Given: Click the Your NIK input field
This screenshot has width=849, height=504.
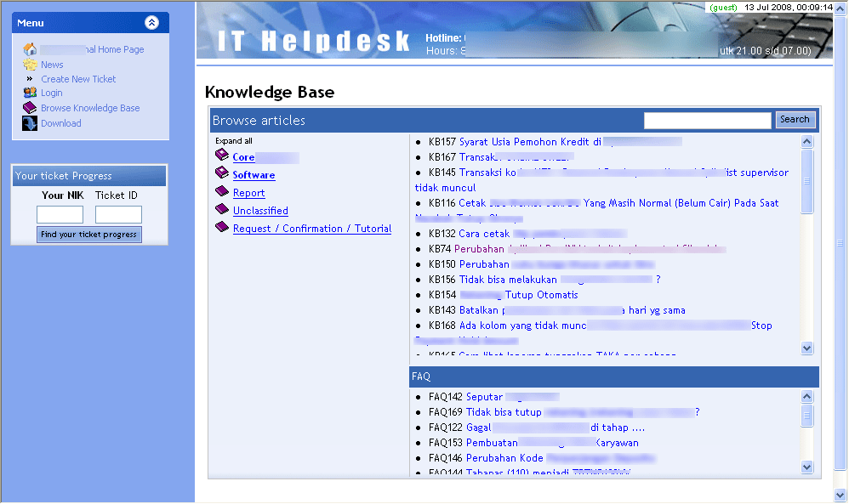Looking at the screenshot, I should (x=60, y=215).
